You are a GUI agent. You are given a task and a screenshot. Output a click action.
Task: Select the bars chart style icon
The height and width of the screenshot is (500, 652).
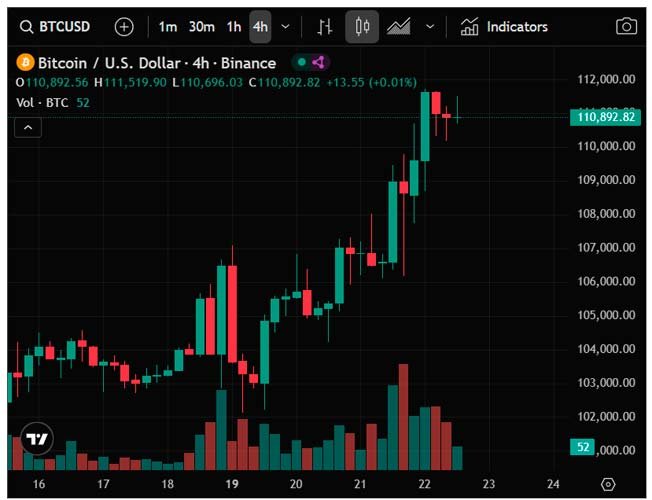pos(325,27)
